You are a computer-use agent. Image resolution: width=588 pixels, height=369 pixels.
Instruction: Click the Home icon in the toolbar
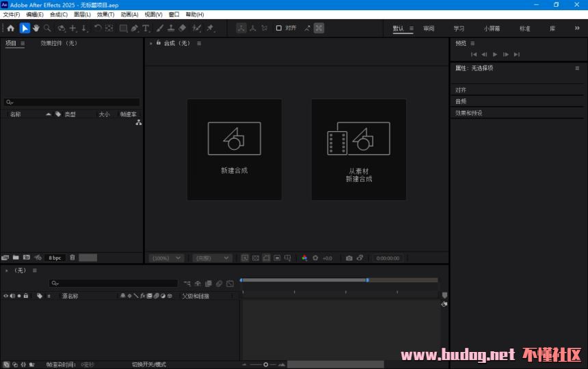coord(10,28)
